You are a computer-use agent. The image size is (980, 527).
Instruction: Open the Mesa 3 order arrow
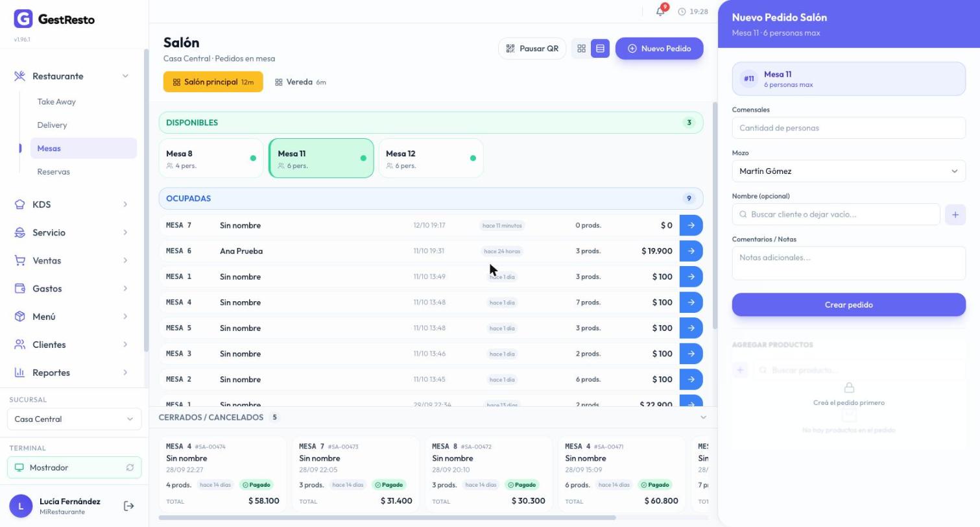[691, 354]
